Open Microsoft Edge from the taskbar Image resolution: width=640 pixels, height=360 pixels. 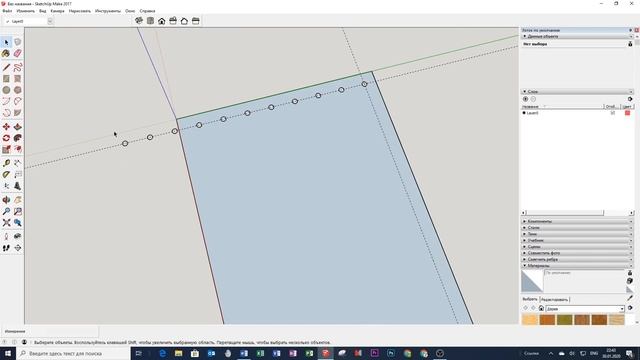(x=162, y=353)
